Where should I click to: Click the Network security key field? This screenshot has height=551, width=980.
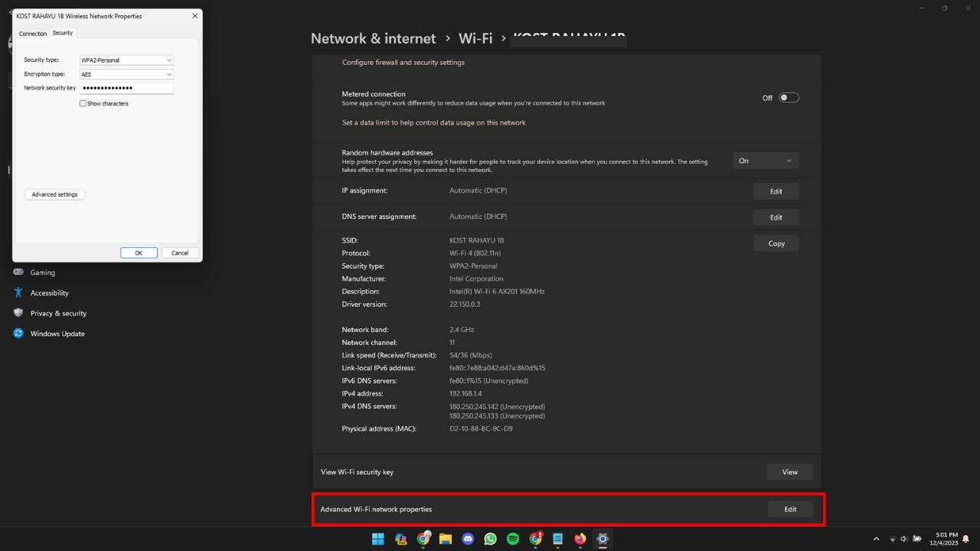[x=126, y=88]
